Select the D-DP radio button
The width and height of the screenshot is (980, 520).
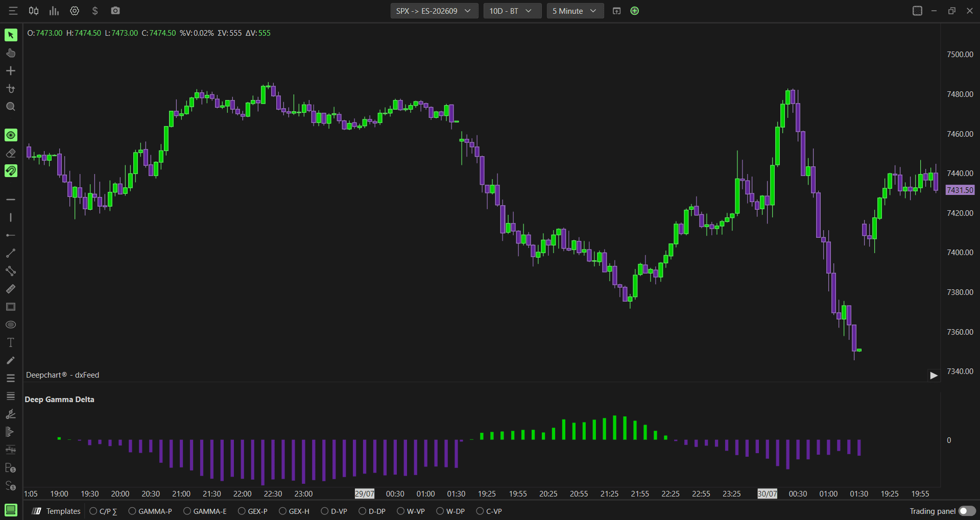(362, 511)
